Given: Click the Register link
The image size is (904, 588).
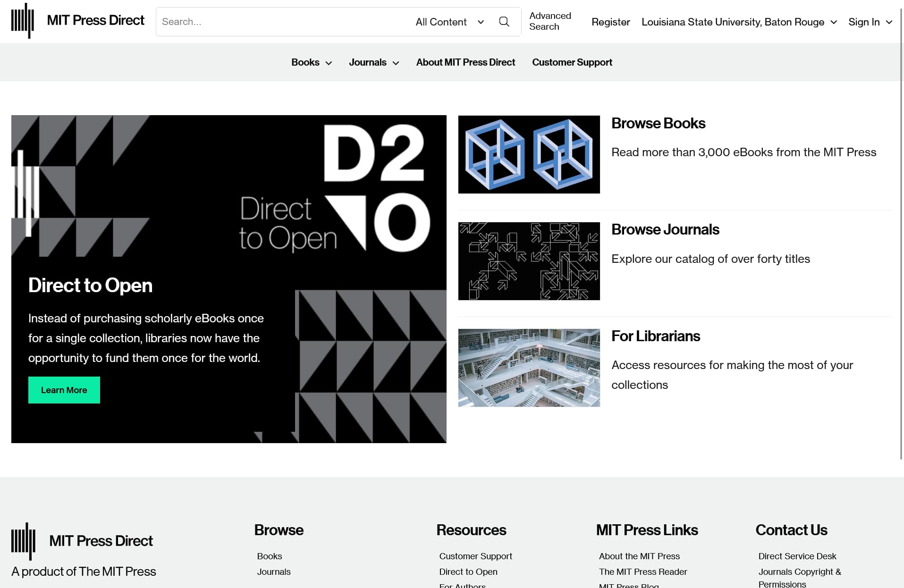Looking at the screenshot, I should pyautogui.click(x=610, y=22).
